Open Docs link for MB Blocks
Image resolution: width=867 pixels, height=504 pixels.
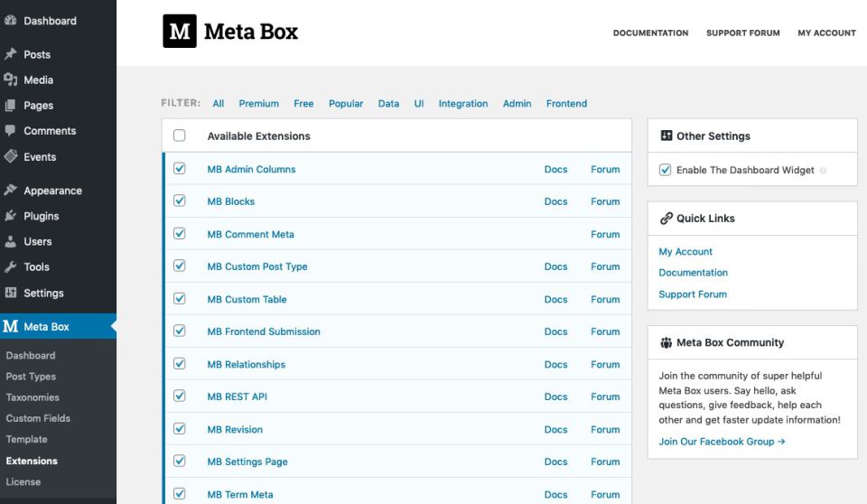555,201
